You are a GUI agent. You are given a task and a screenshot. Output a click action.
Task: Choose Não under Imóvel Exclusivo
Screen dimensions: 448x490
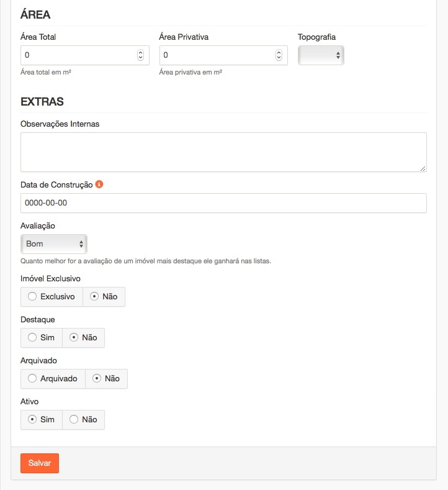click(x=104, y=297)
